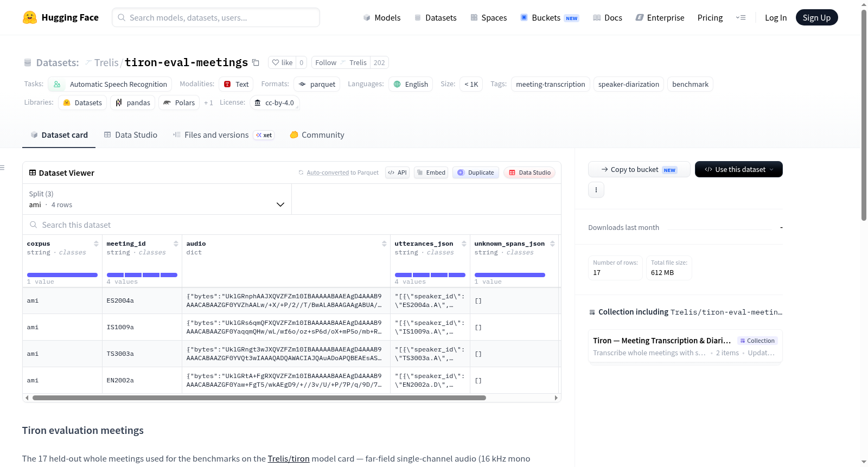Click the heart like button

pos(282,62)
